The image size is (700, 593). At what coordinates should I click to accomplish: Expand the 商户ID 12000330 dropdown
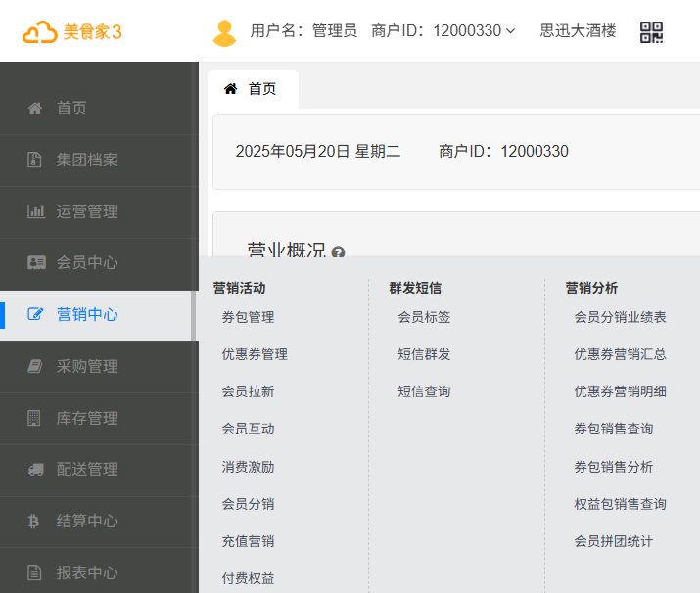(x=443, y=31)
